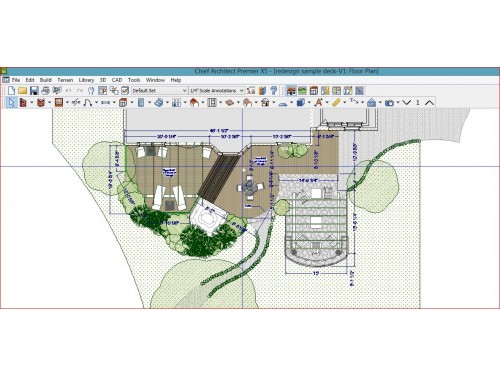Select the red wall tool icon

pyautogui.click(x=23, y=102)
